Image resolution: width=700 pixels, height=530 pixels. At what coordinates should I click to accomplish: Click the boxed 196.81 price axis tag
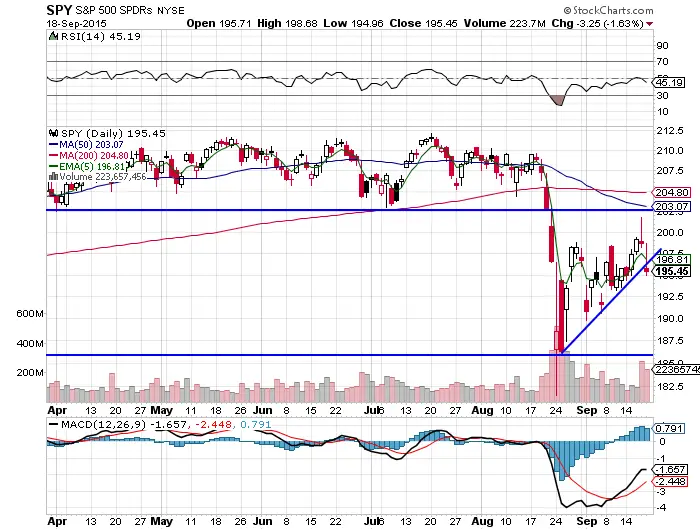672,259
